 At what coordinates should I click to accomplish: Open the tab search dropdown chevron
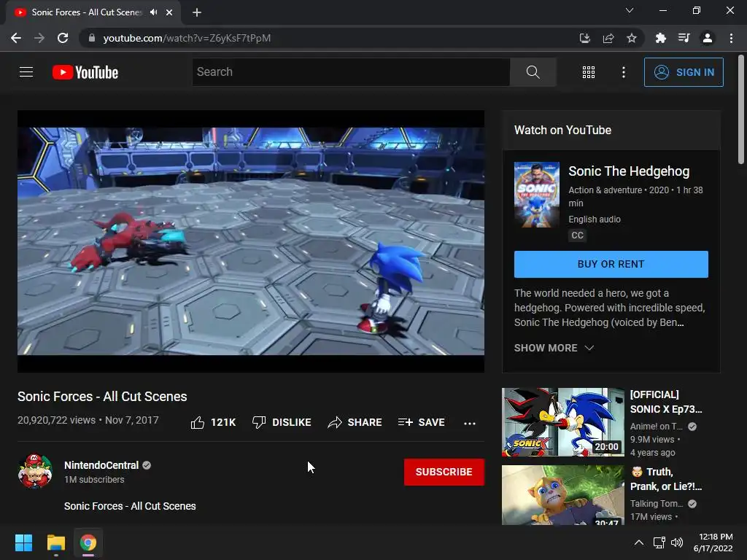click(630, 10)
